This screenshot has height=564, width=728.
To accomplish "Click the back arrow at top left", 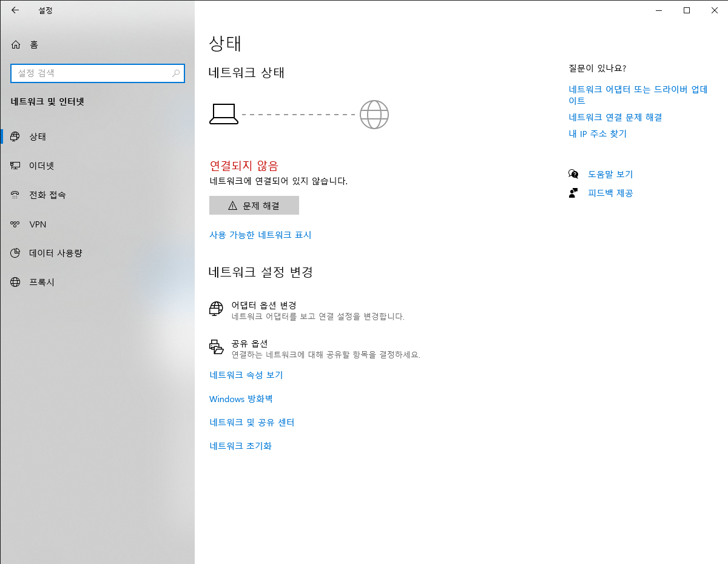I will (x=15, y=10).
